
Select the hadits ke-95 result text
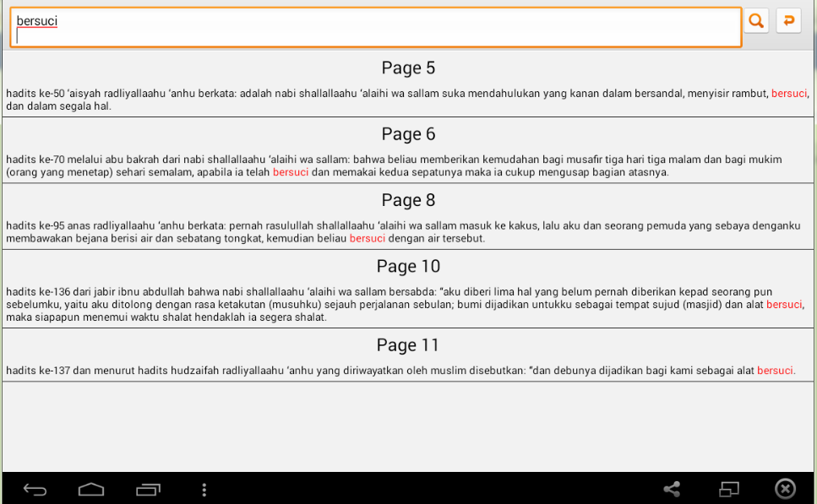point(403,231)
